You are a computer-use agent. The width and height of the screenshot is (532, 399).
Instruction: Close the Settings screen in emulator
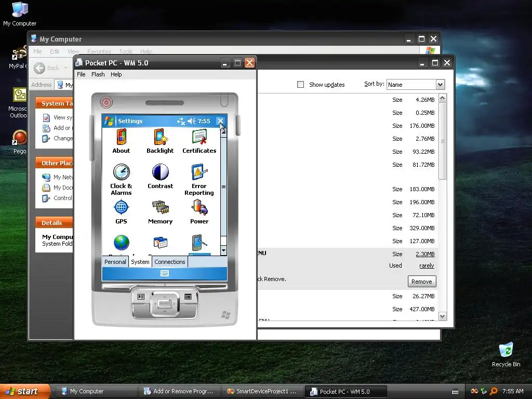(x=220, y=121)
